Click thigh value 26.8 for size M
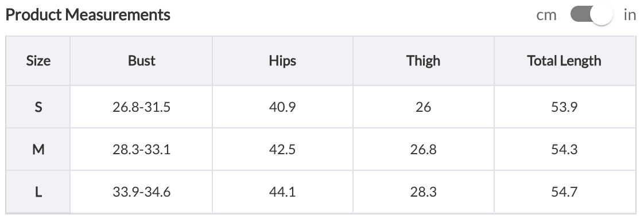 [x=423, y=149]
